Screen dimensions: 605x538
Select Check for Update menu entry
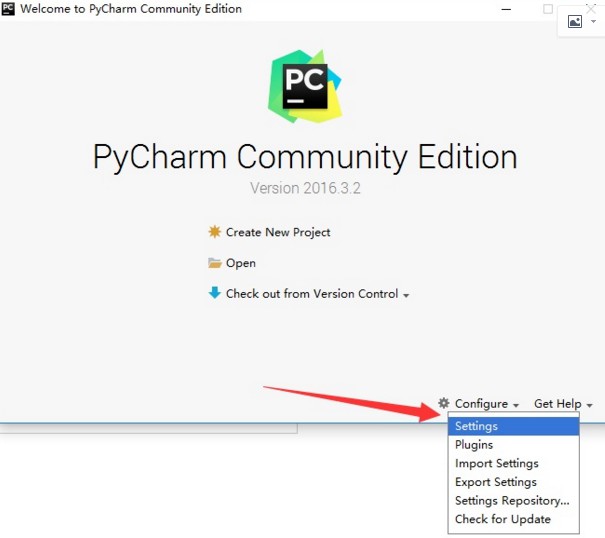[x=514, y=519]
